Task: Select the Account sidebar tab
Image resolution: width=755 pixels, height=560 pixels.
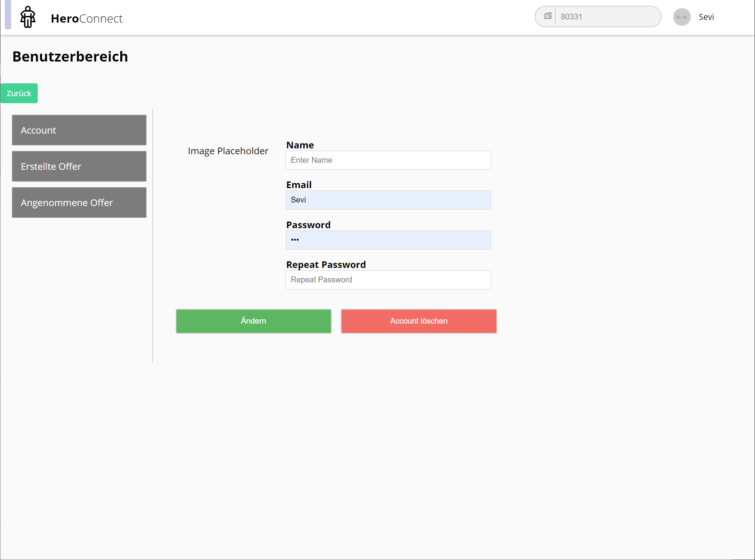Action: [79, 130]
